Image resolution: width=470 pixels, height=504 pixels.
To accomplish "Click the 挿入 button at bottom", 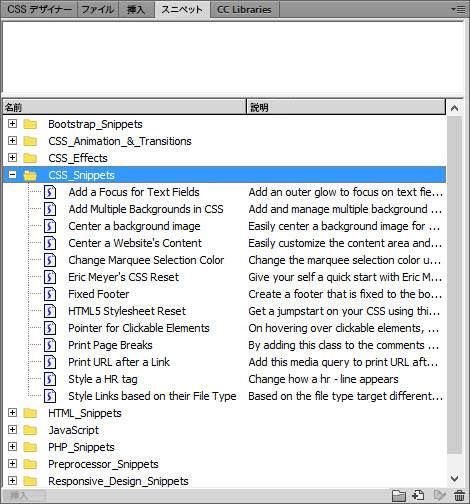I will [24, 496].
